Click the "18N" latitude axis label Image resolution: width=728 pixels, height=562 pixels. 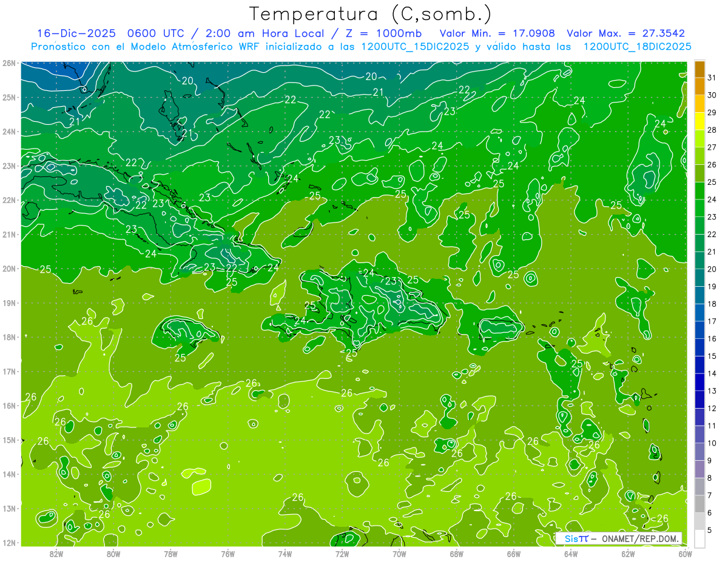tap(9, 337)
